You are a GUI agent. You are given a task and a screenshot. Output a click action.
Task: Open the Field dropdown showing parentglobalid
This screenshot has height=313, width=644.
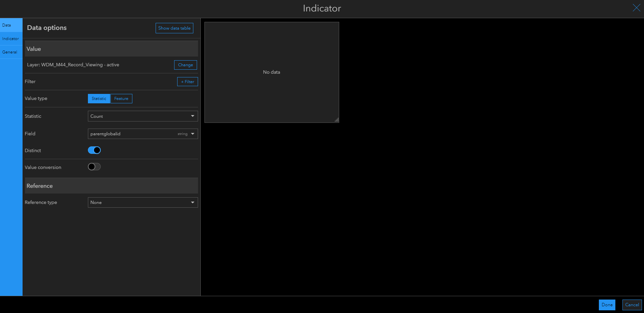click(x=143, y=134)
